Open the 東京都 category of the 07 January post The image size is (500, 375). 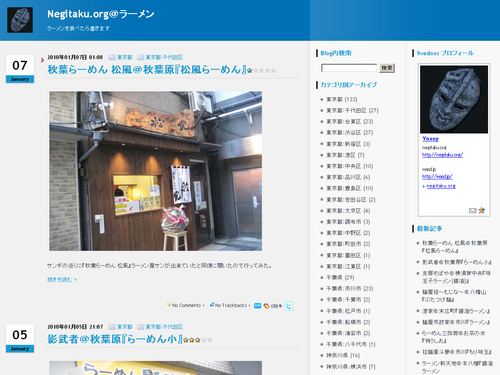[125, 57]
